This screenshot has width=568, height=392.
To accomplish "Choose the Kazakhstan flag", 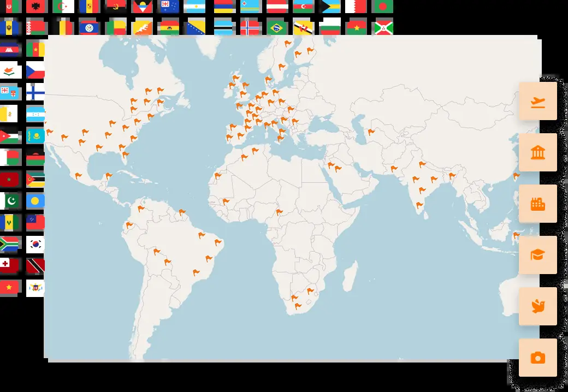I will point(35,136).
